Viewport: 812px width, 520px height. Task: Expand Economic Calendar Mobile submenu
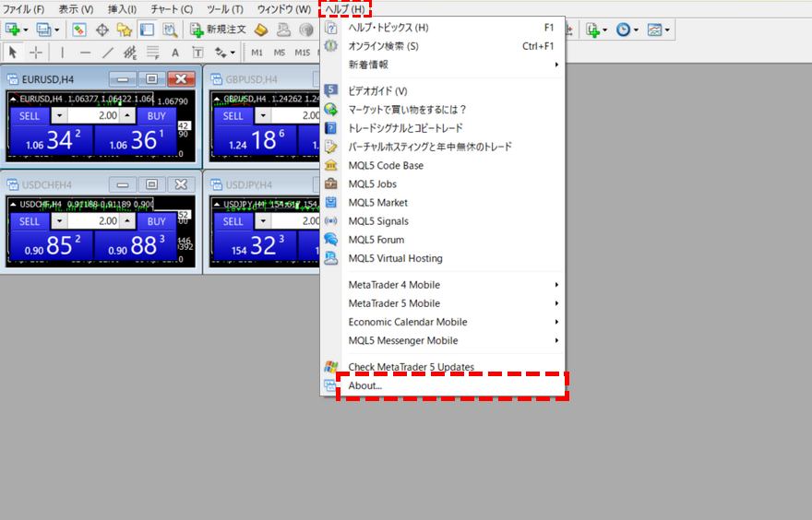coord(443,323)
